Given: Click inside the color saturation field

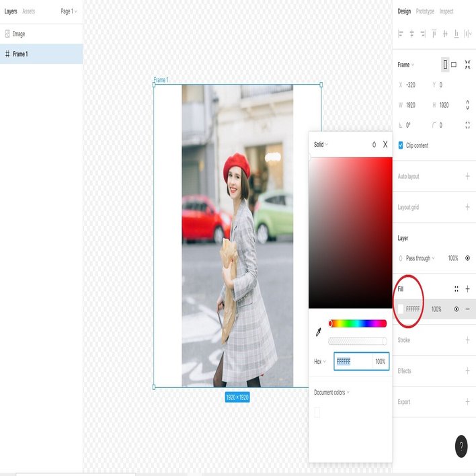Looking at the screenshot, I should tap(351, 233).
